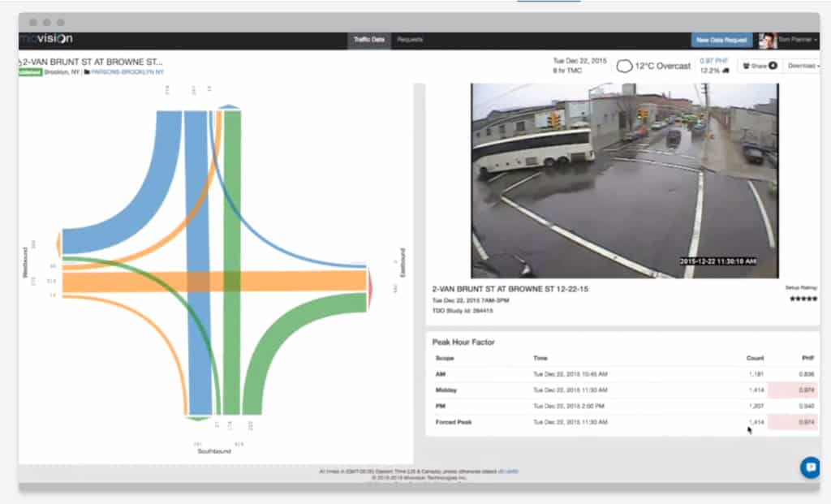Viewport: 831px width, 504px height.
Task: Click the New Data Request button
Action: coord(721,40)
